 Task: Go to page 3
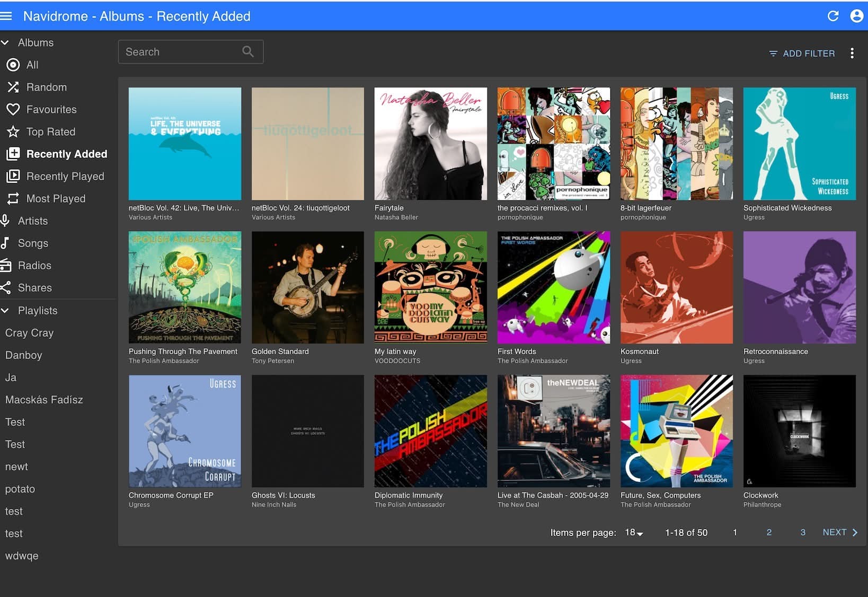point(803,532)
